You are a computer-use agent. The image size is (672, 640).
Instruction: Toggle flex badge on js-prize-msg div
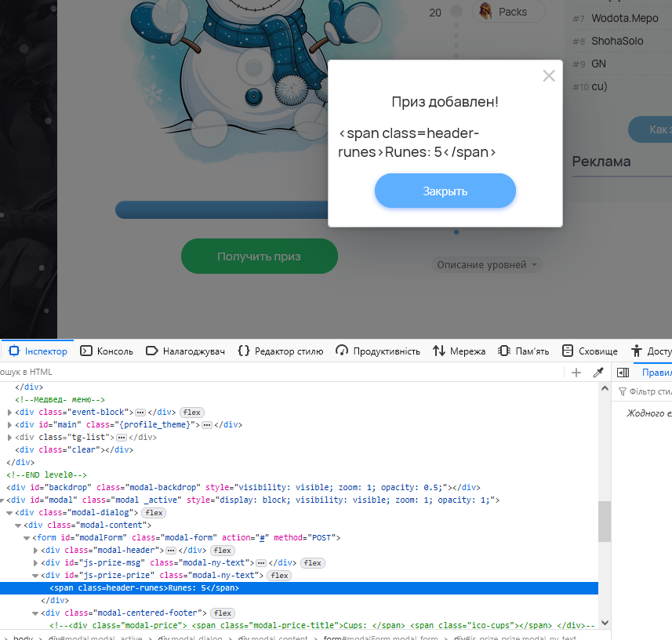pos(313,563)
